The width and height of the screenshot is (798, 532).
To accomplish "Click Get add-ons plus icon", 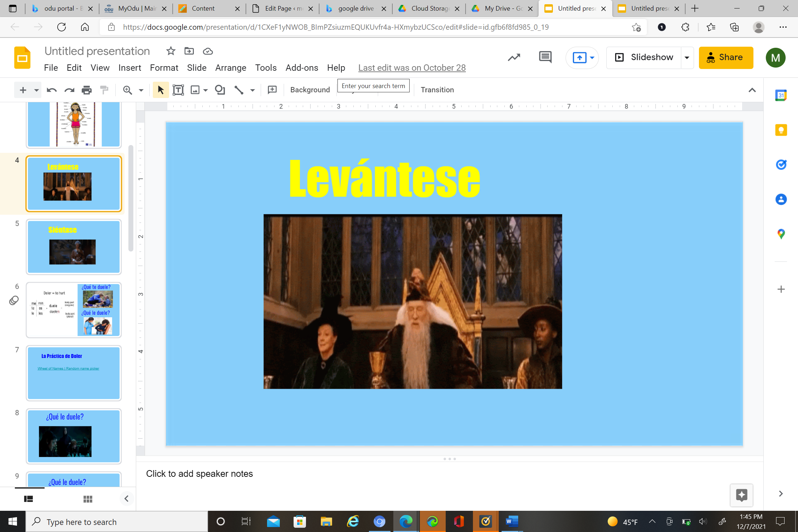I will 781,289.
